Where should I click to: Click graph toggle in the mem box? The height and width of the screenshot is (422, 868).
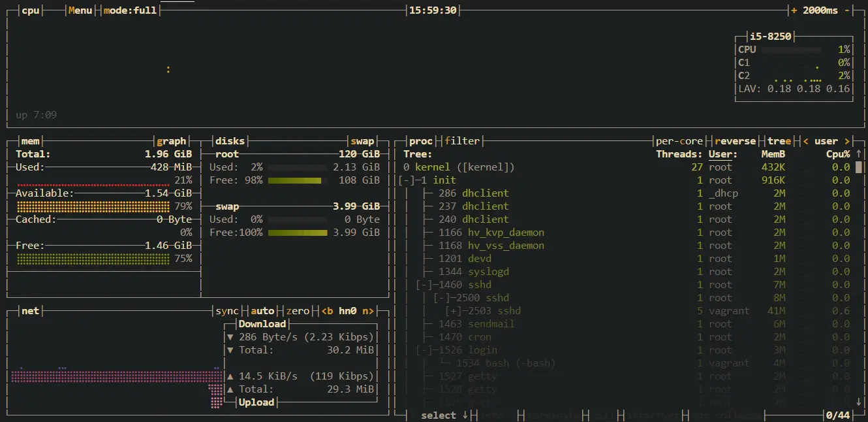tap(172, 141)
